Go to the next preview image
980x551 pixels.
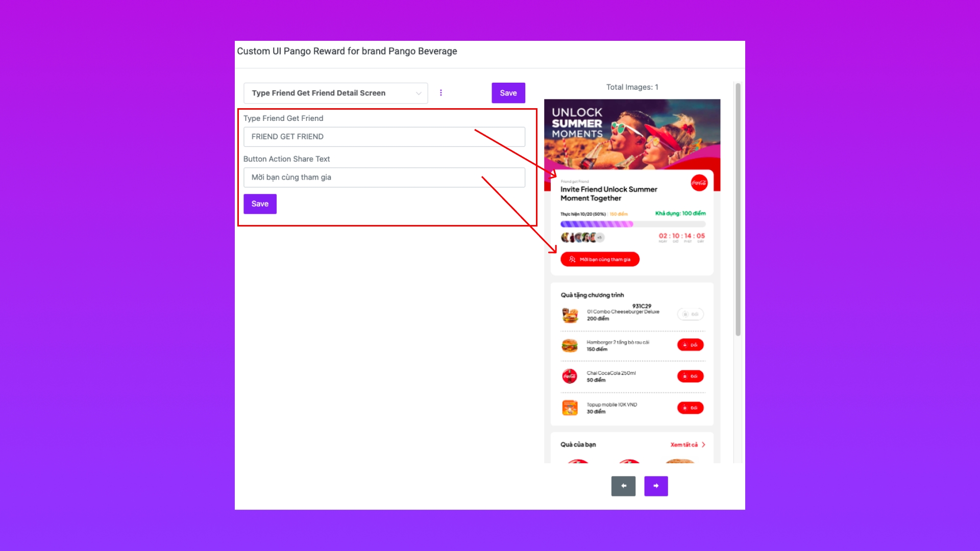[656, 486]
